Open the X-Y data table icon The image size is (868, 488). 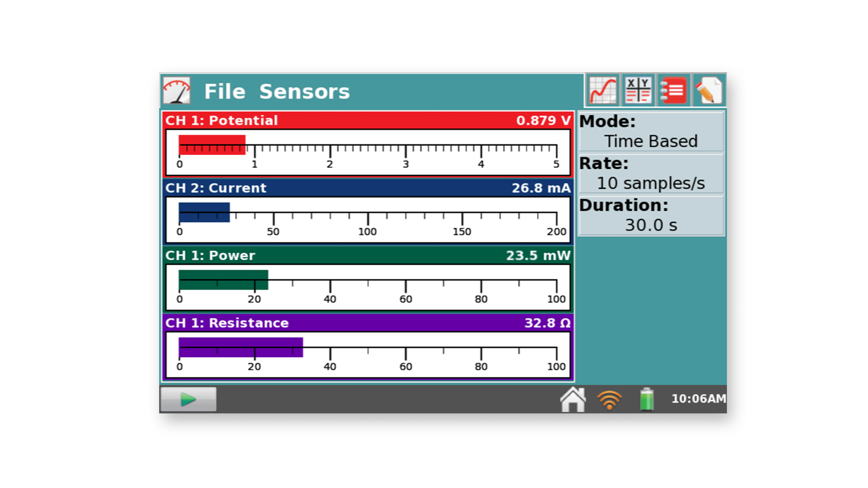pyautogui.click(x=638, y=90)
